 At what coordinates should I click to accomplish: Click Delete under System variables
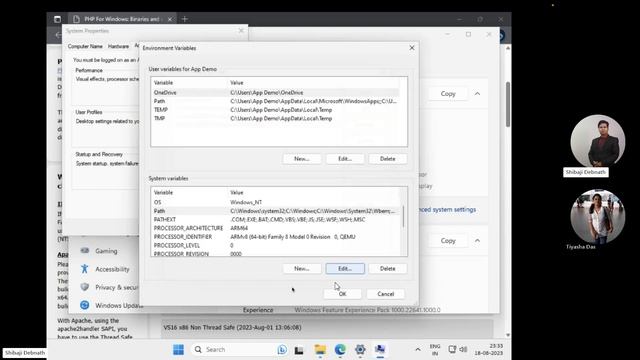[387, 269]
